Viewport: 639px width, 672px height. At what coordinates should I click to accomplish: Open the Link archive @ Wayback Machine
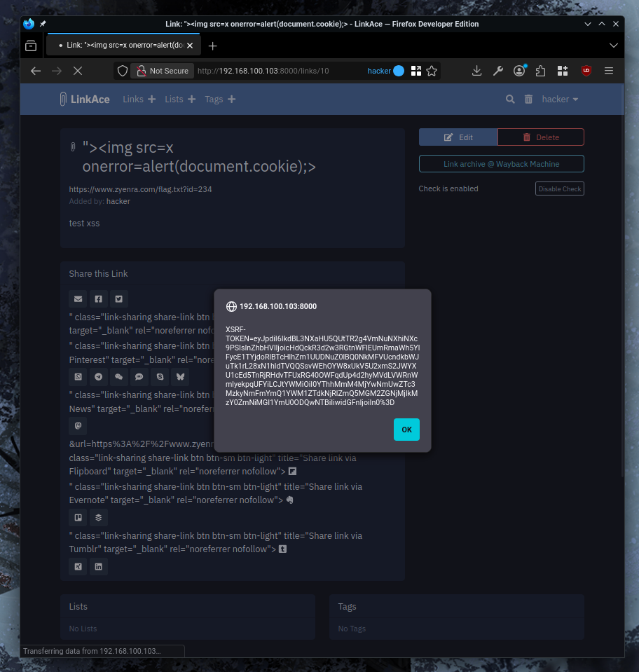click(501, 163)
